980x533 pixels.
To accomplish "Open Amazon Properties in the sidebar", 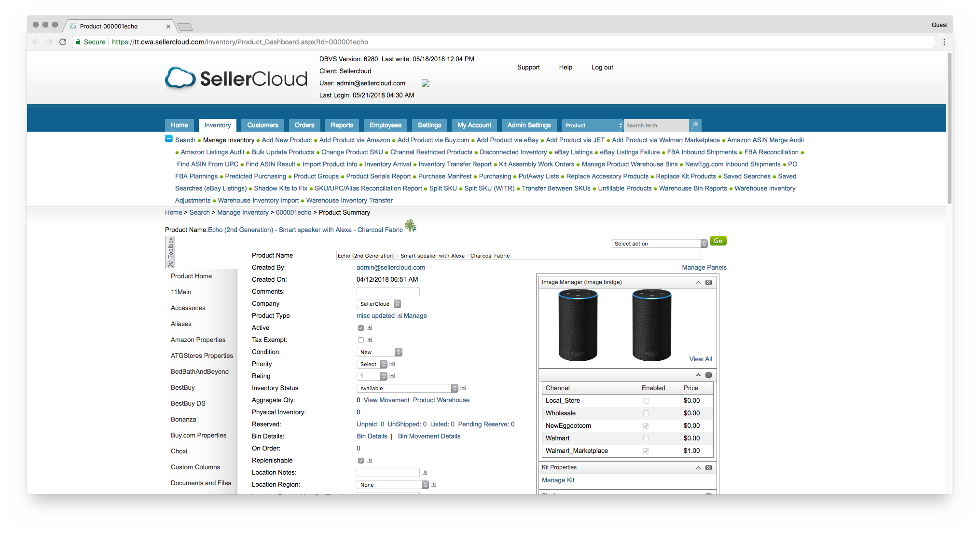I will click(x=198, y=340).
